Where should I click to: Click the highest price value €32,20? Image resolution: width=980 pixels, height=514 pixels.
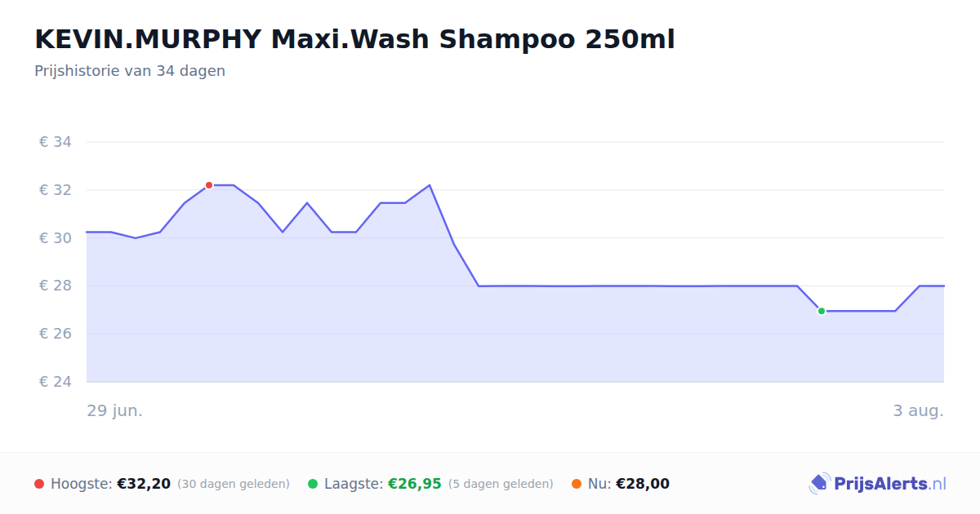pos(144,484)
